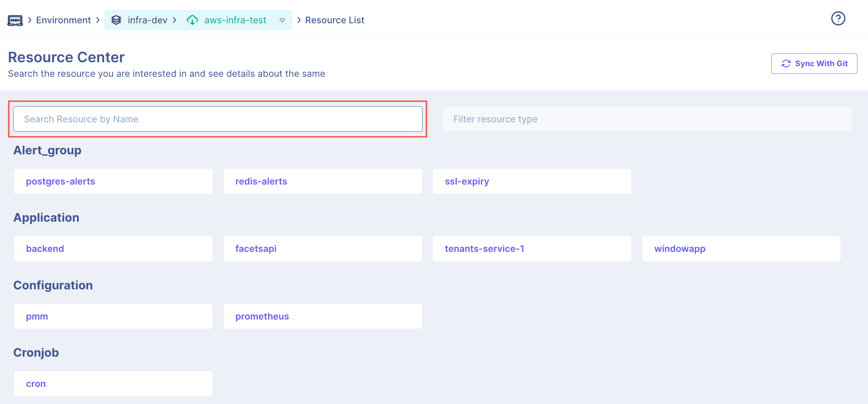Click the sync arrows icon
This screenshot has height=404, width=868.
[x=786, y=64]
